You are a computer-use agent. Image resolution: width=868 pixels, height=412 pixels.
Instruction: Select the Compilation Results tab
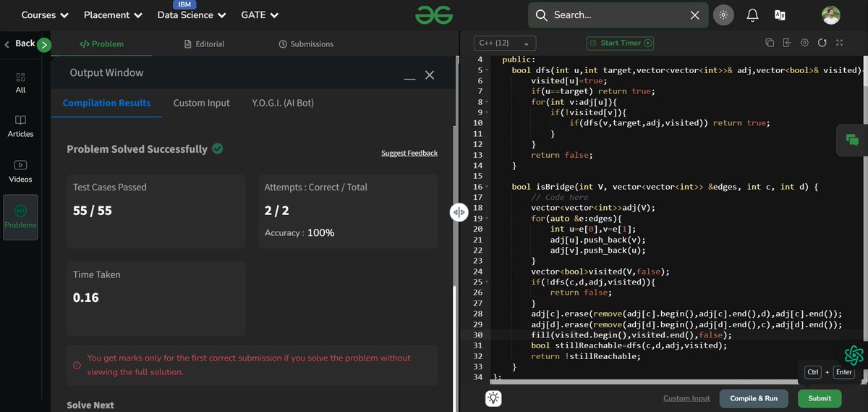coord(107,103)
